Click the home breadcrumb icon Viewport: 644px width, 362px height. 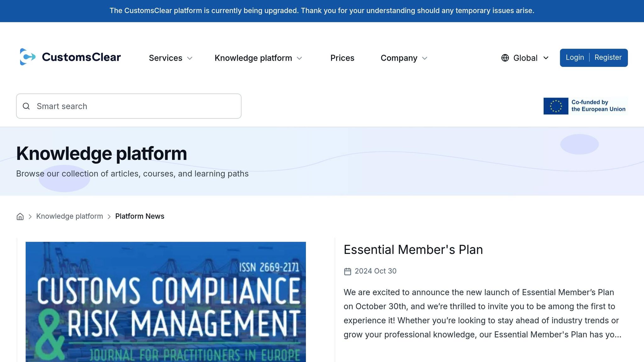pyautogui.click(x=20, y=217)
